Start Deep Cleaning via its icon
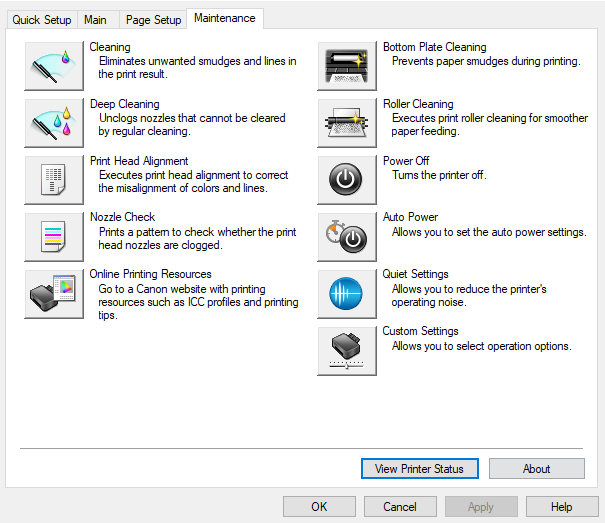This screenshot has width=605, height=523. [54, 123]
